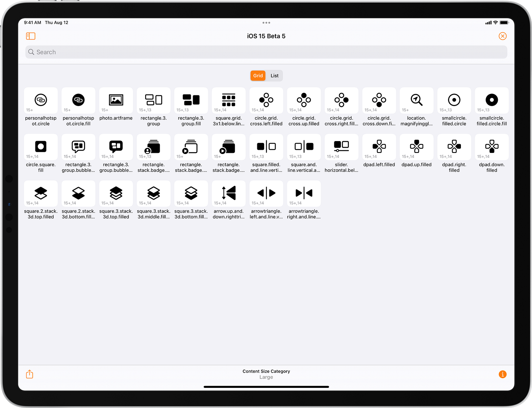Select location.magnifyingglass symbol
The height and width of the screenshot is (408, 532).
tap(416, 100)
